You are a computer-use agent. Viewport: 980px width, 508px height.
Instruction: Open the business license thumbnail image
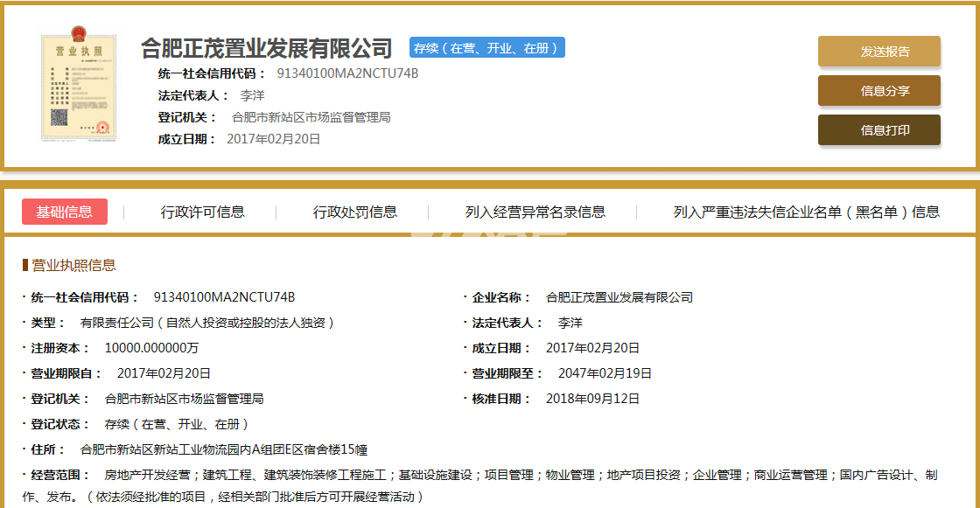click(x=79, y=84)
